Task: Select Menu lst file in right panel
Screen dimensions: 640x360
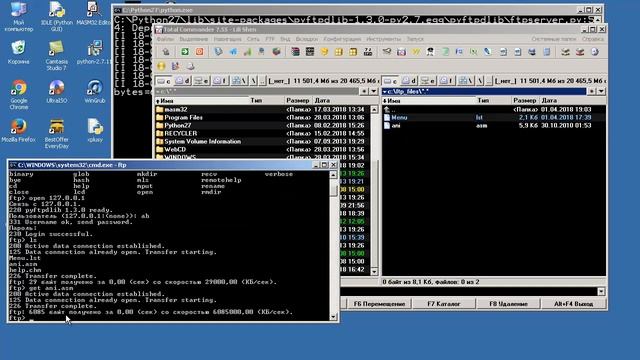Action: point(494,118)
